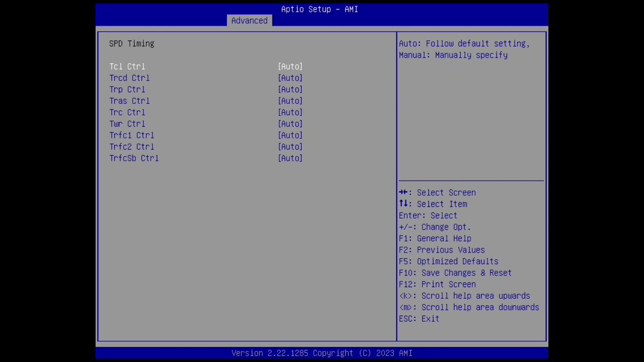Viewport: 644px width, 362px height.
Task: Change the Tras Ctrl [Auto] value
Action: pyautogui.click(x=290, y=101)
